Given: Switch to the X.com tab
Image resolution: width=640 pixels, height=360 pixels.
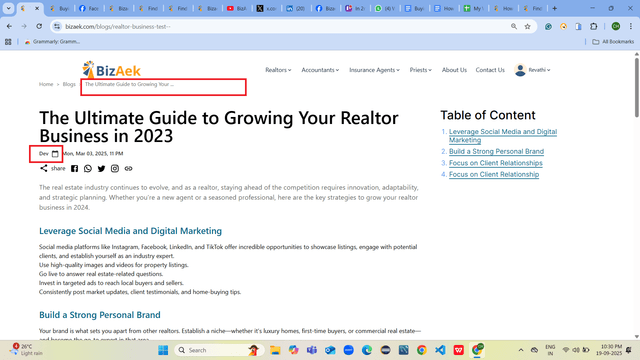Looking at the screenshot, I should (x=266, y=8).
